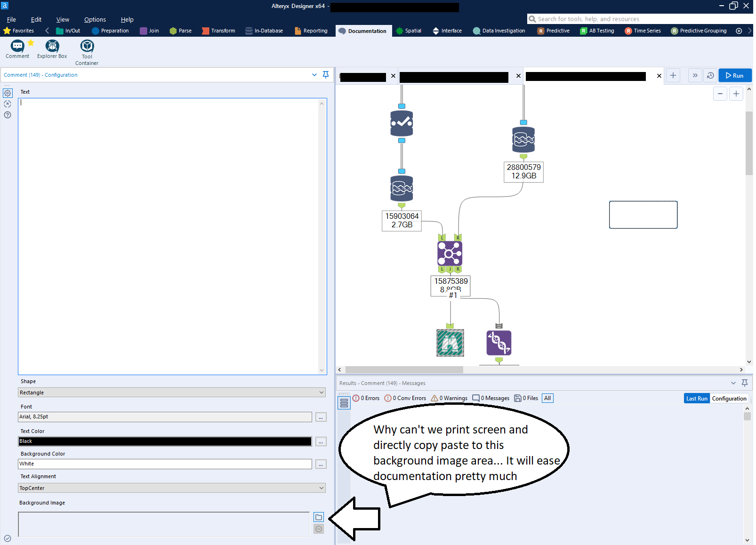Open the Options menu
This screenshot has width=756, height=545.
click(x=95, y=19)
